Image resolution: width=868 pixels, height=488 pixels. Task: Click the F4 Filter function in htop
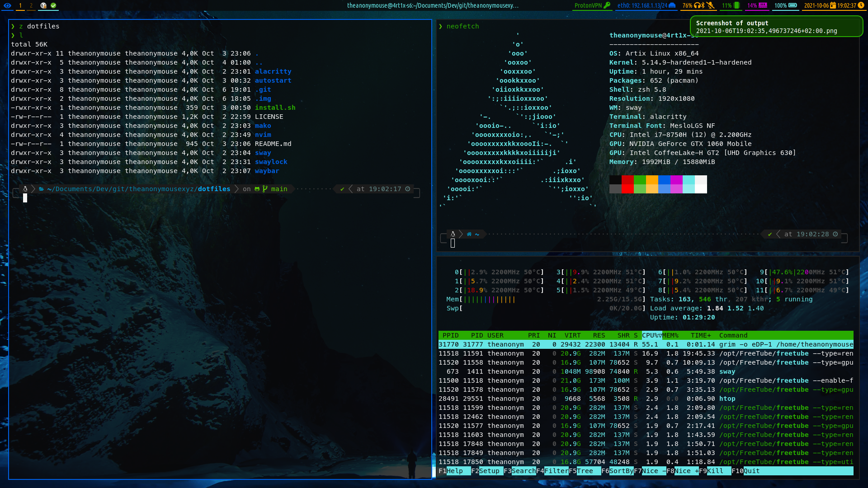coord(552,471)
